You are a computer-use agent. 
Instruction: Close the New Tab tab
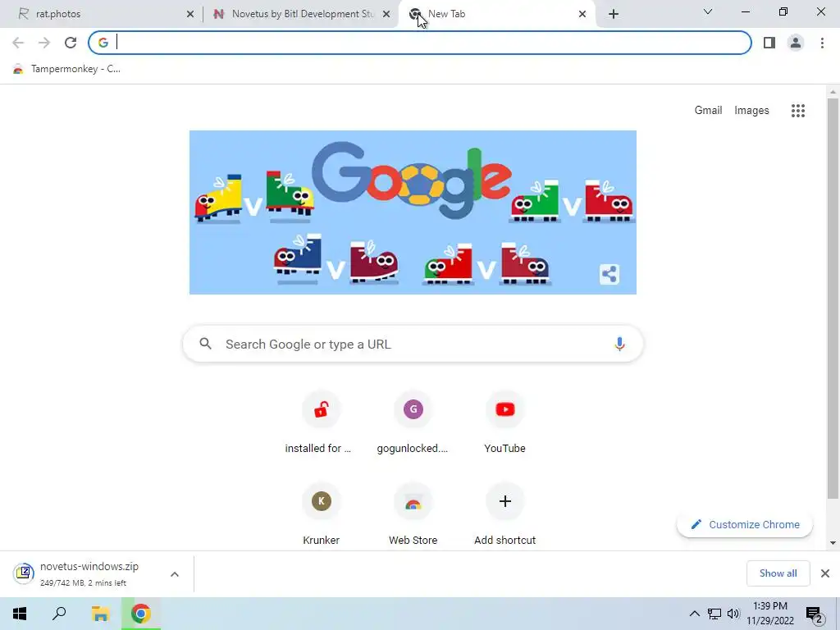coord(582,15)
